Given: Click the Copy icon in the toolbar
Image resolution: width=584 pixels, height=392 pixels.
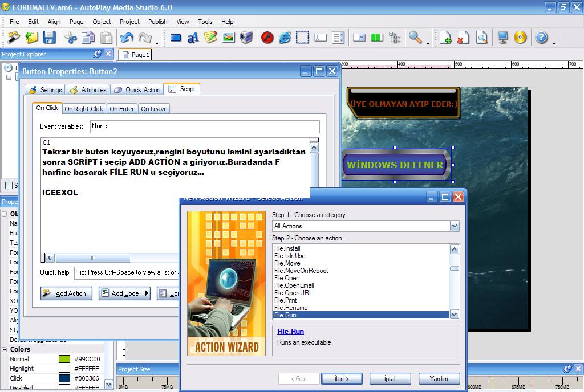Looking at the screenshot, I should point(88,38).
